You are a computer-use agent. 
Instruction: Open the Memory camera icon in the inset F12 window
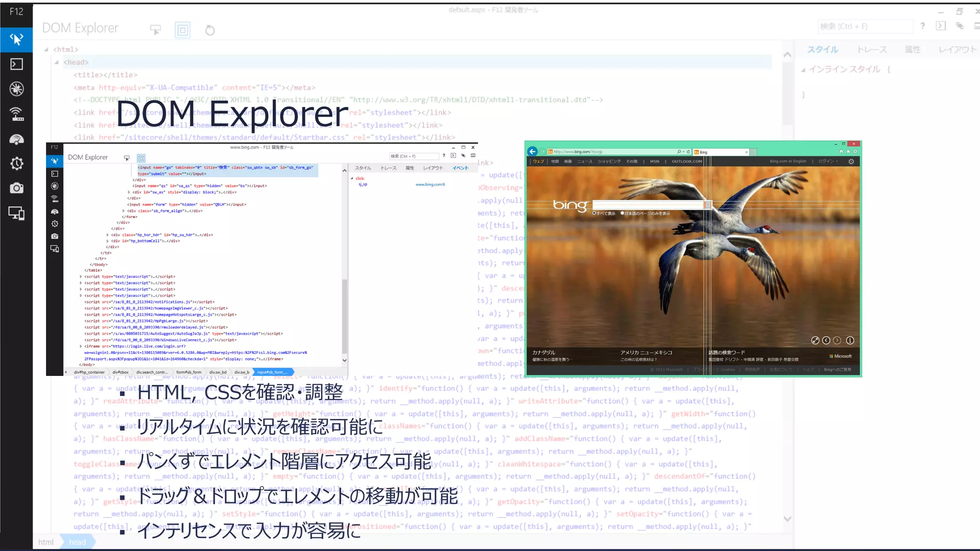point(55,236)
